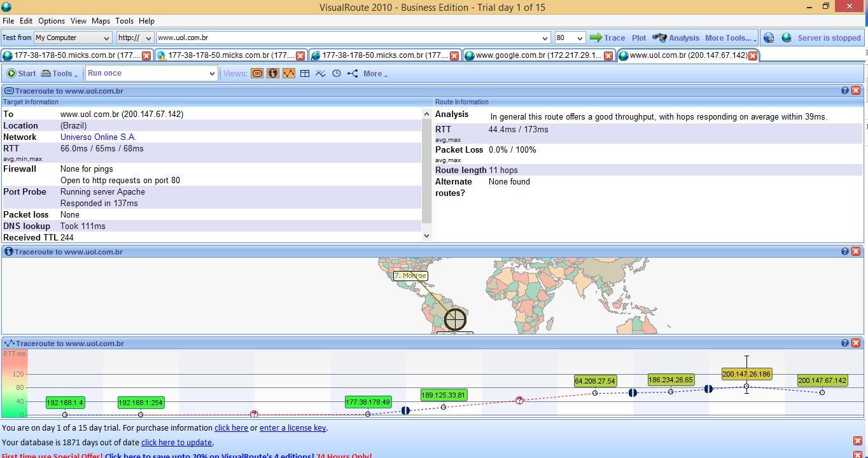Open the Tools toolbox dropdown
Screen dimensions: 868x458
click(59, 73)
